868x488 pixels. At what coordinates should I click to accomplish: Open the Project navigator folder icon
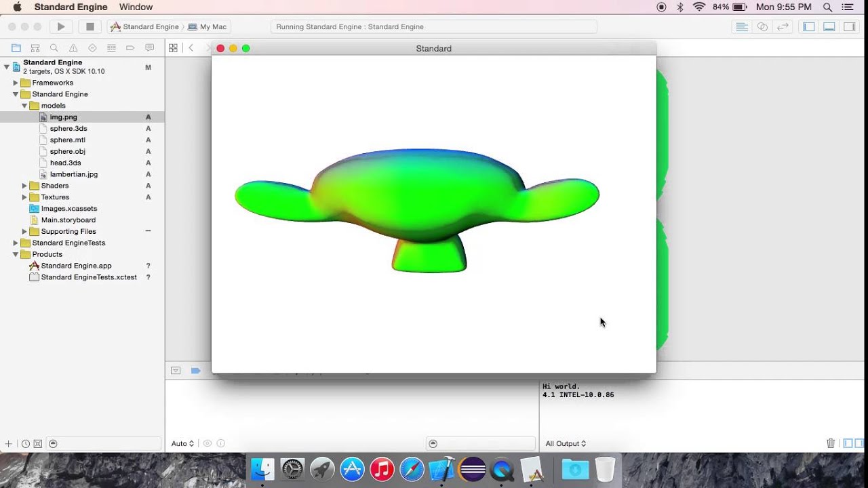[x=16, y=48]
